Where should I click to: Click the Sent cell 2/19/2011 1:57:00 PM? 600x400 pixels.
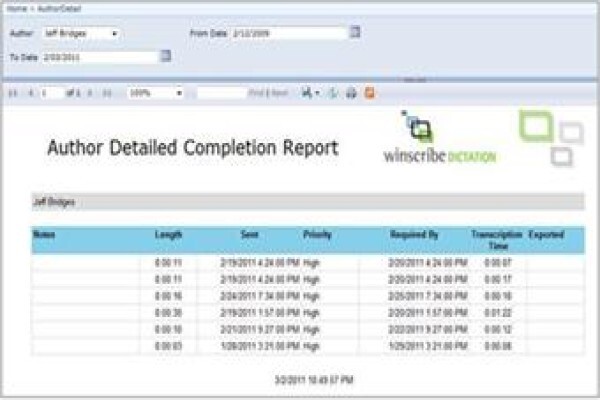[260, 313]
